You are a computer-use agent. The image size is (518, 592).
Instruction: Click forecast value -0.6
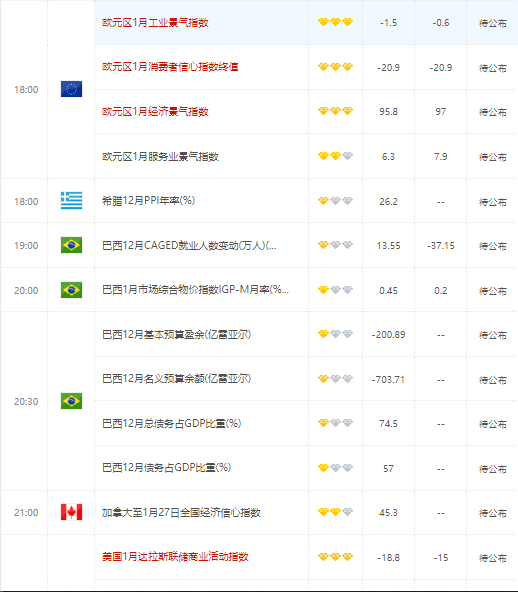[x=441, y=23]
